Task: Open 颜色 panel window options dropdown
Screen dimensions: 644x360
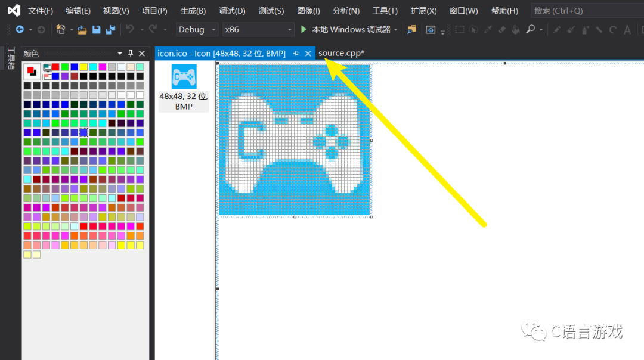Action: tap(119, 54)
